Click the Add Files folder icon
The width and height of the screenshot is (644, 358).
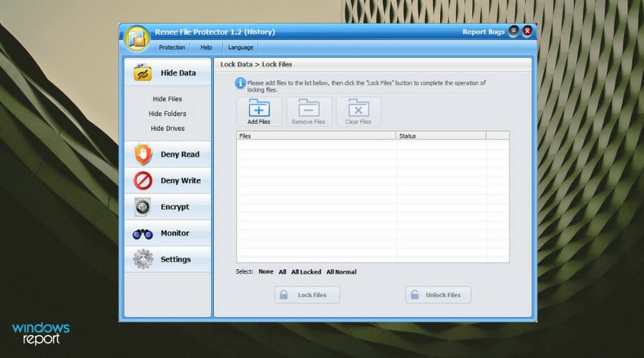(x=259, y=107)
